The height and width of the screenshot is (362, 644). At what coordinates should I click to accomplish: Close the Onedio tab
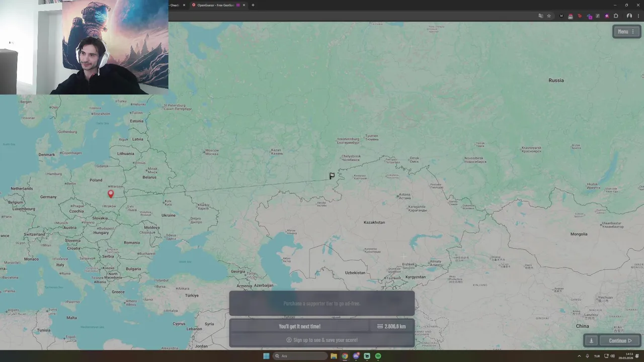click(x=184, y=5)
